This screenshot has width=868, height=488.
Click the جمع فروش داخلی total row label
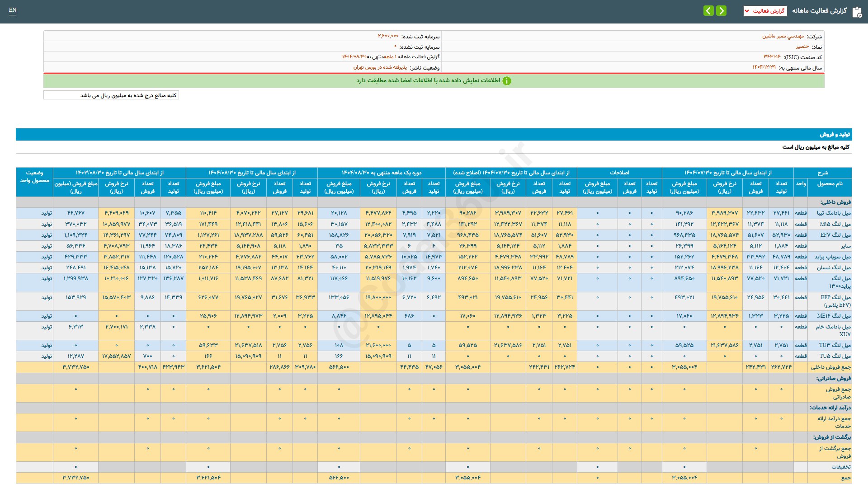[830, 367]
